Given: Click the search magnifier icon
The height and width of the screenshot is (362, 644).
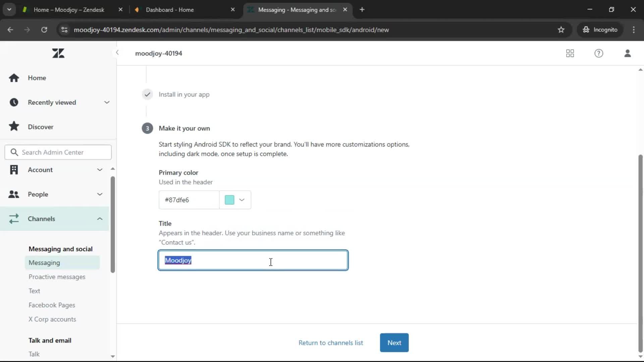Looking at the screenshot, I should pyautogui.click(x=14, y=152).
